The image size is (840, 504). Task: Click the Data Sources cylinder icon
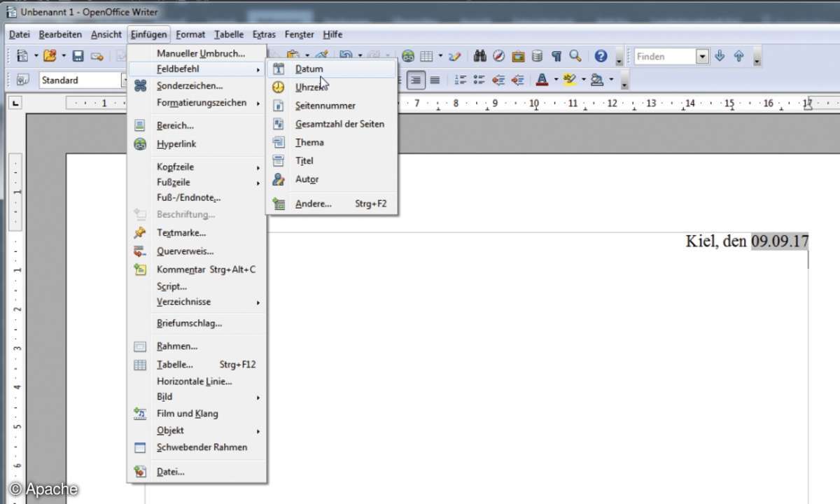(x=537, y=56)
